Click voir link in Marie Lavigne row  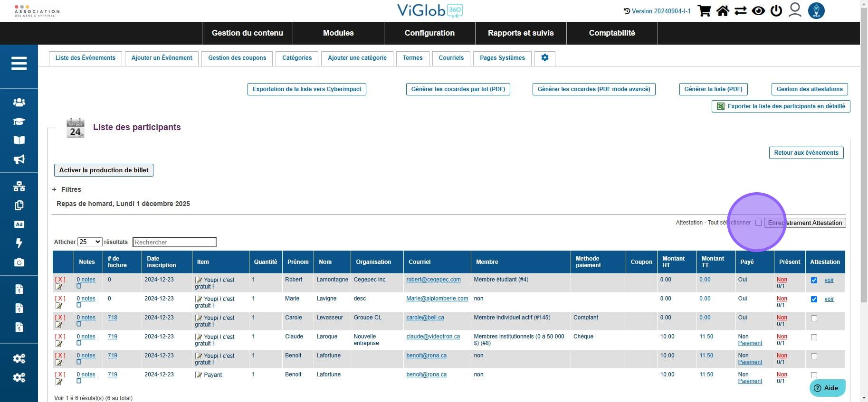829,299
